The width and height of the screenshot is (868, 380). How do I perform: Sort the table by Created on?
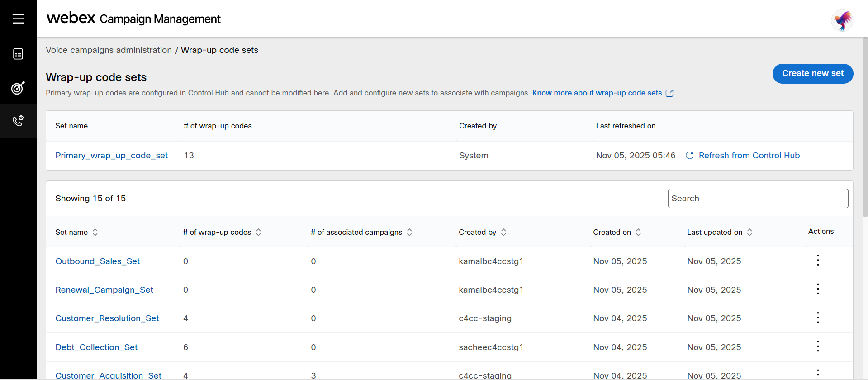638,232
